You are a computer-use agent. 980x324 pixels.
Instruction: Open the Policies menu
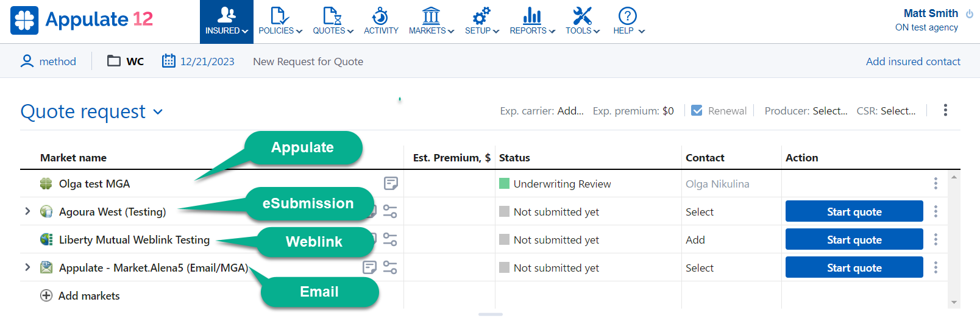[280, 21]
